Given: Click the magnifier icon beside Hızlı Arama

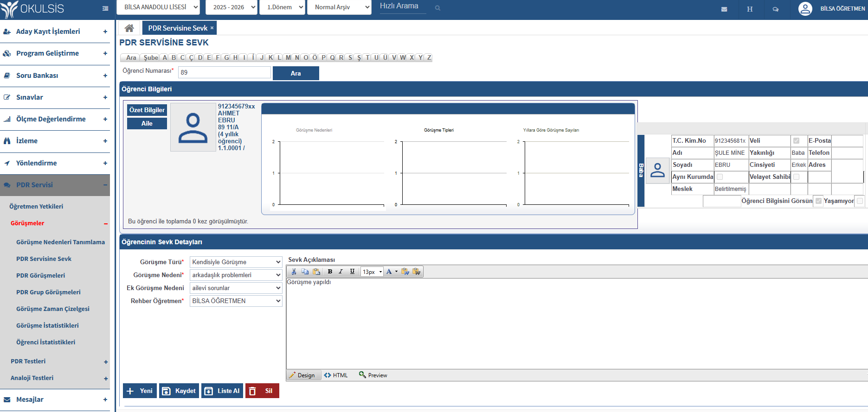Looking at the screenshot, I should click(x=437, y=8).
